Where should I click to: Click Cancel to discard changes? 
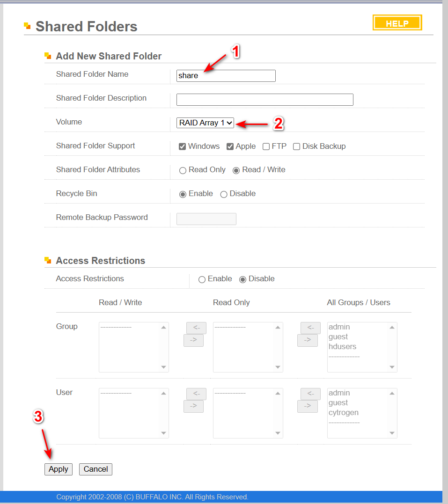(95, 469)
